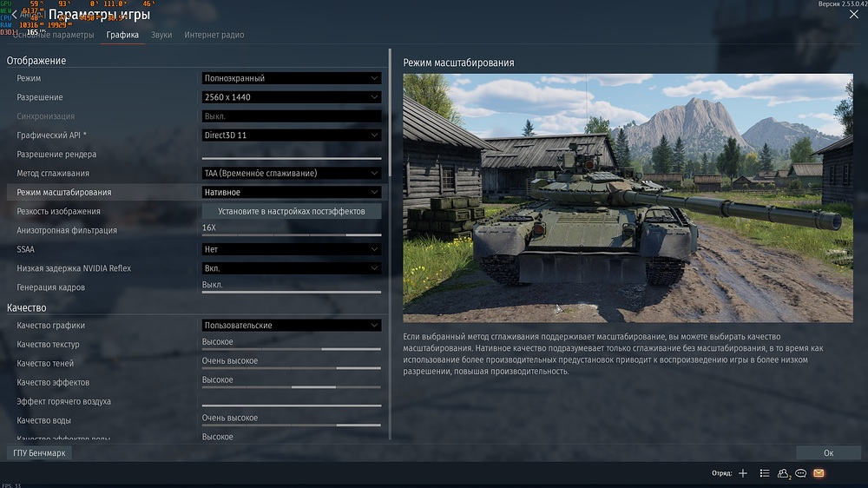
Task: Open the squad list icon
Action: tap(765, 473)
